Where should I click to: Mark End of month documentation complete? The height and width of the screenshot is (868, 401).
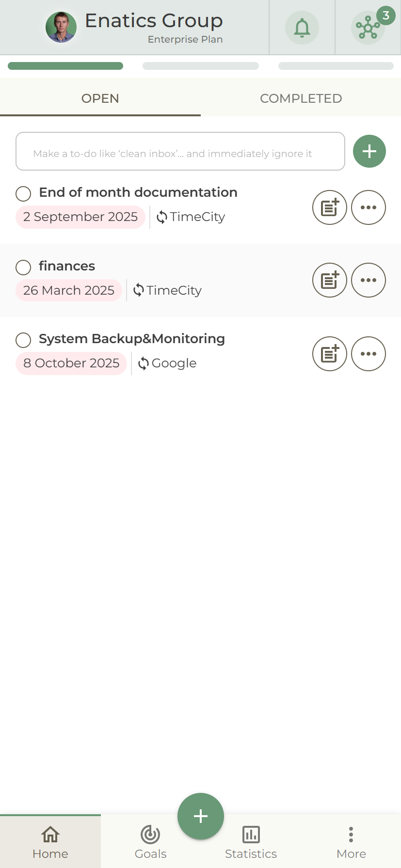(23, 194)
